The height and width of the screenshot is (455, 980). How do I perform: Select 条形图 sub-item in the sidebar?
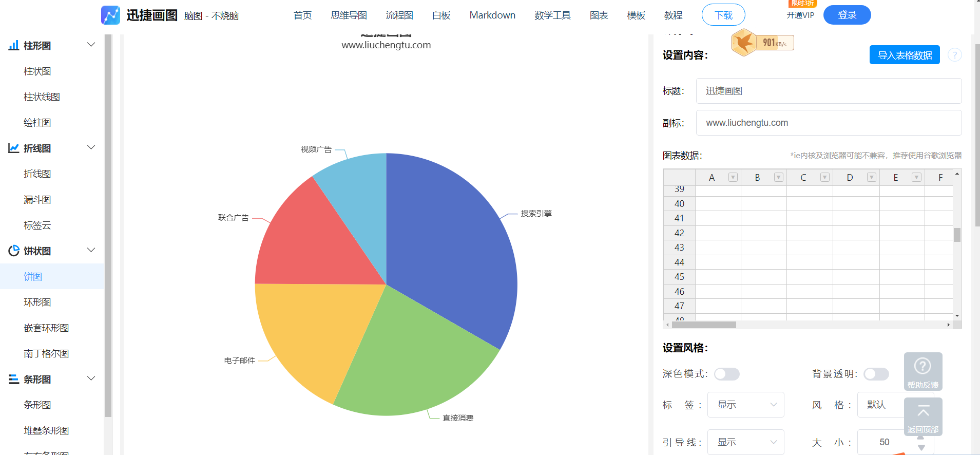coord(37,405)
